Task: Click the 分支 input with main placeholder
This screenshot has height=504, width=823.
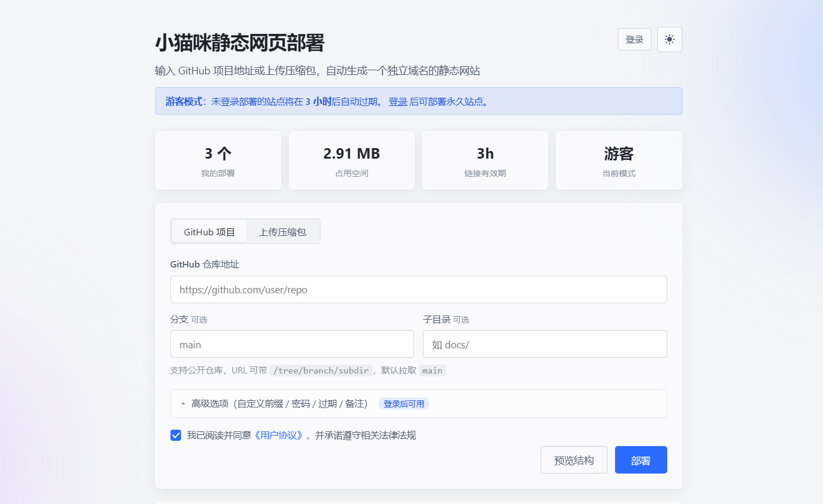Action: pos(292,344)
